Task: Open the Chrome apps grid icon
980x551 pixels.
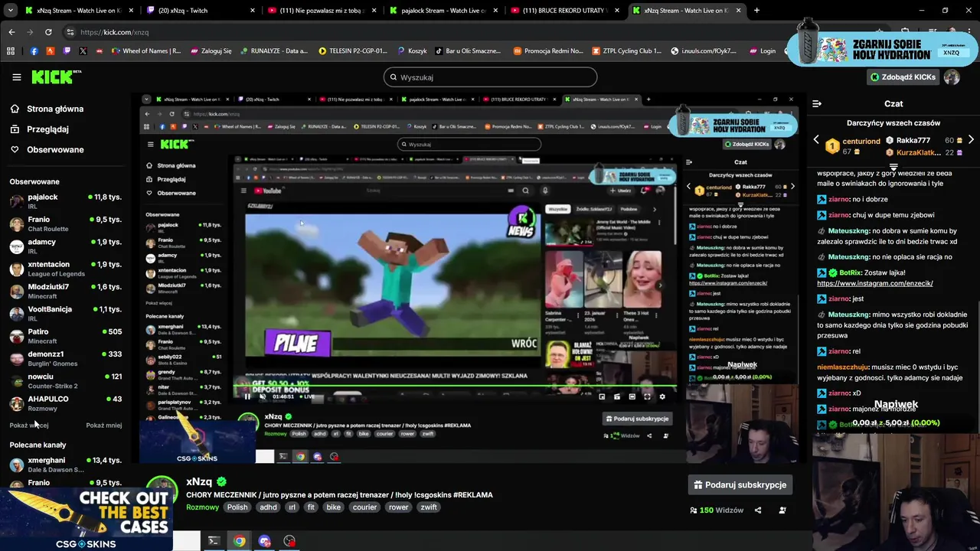Action: pyautogui.click(x=11, y=51)
